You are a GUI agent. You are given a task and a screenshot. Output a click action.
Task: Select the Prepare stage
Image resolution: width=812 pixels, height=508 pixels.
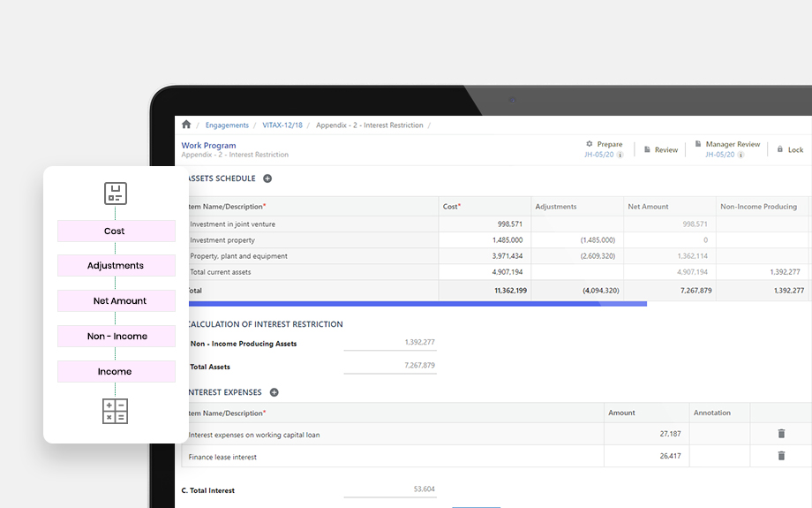[x=610, y=144]
